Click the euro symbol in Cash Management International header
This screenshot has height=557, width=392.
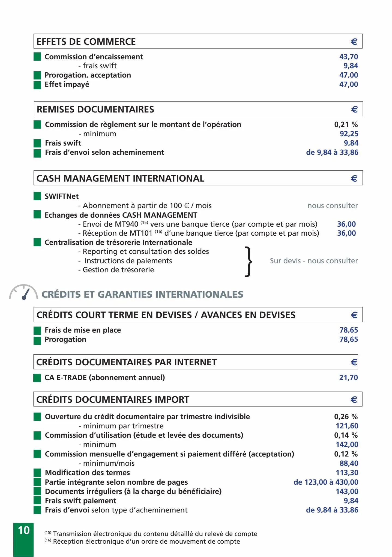(354, 178)
